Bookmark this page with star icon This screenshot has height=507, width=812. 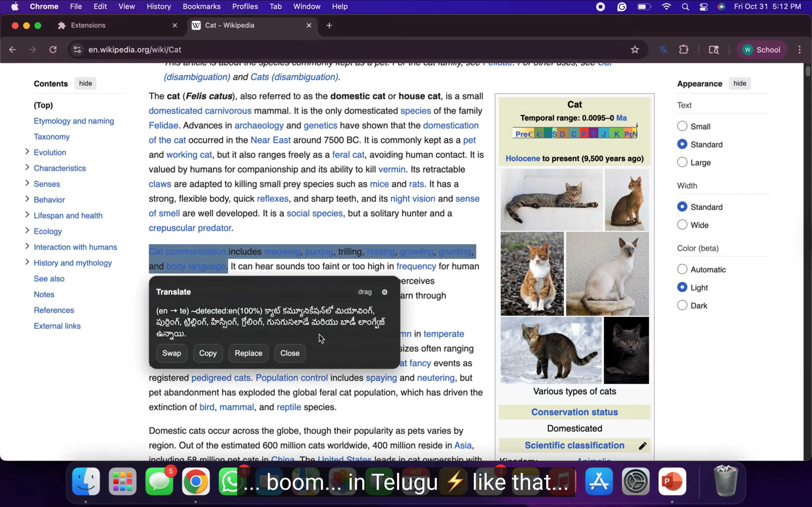[634, 50]
